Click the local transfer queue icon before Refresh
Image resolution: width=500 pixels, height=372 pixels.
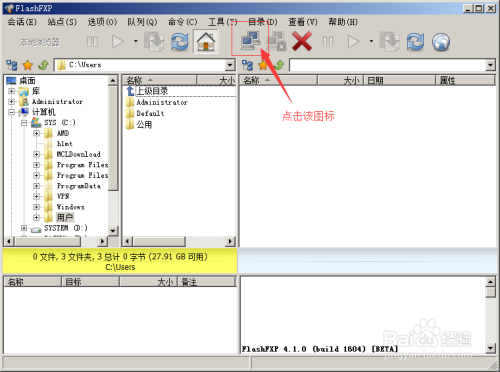click(x=154, y=42)
